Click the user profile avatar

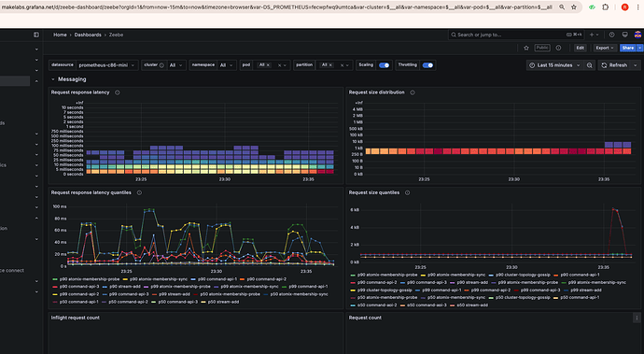click(637, 35)
